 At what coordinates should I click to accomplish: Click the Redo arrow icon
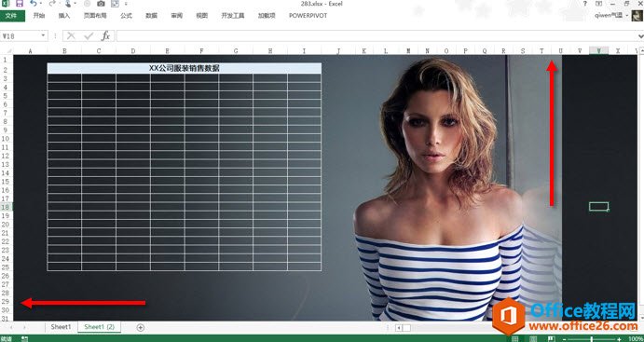pyautogui.click(x=52, y=4)
